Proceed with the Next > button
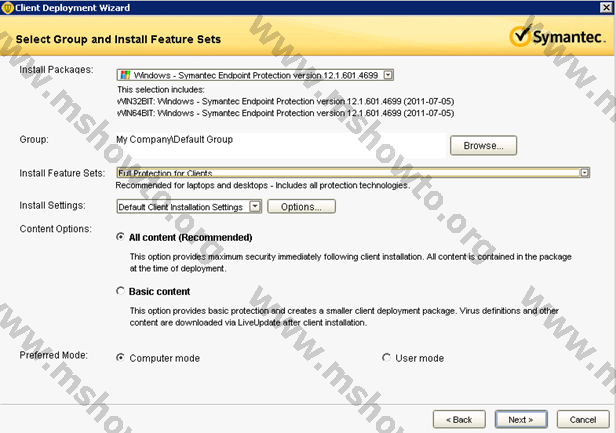Viewport: 616px width, 433px height. pyautogui.click(x=521, y=420)
